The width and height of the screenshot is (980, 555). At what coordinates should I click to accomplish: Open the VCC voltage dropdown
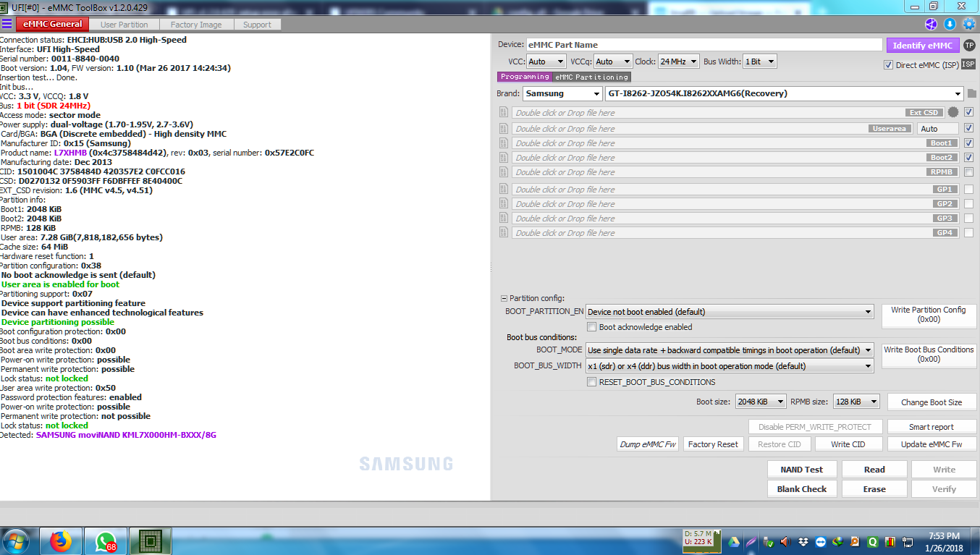tap(546, 62)
